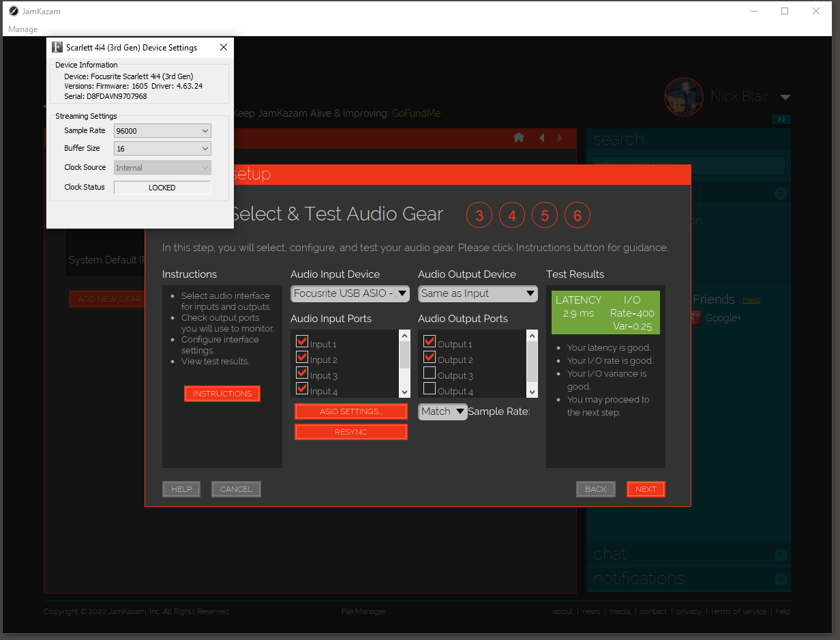The height and width of the screenshot is (640, 840).
Task: Click the forward arrow beside the home icon
Action: click(560, 138)
